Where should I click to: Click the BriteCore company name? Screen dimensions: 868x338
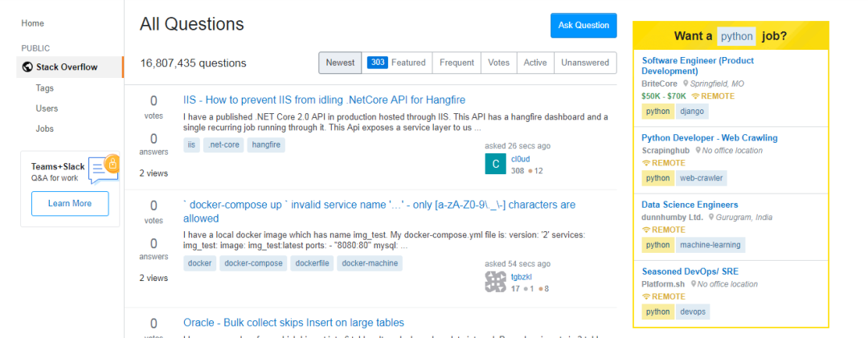pyautogui.click(x=660, y=84)
